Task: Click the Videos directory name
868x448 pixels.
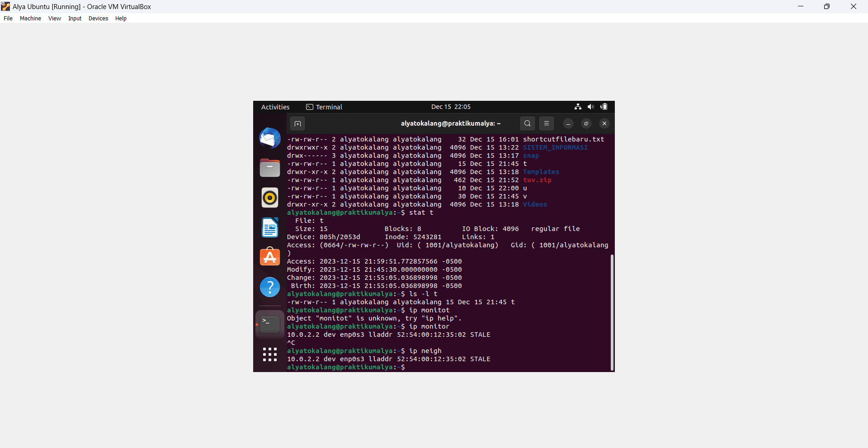Action: (x=535, y=204)
